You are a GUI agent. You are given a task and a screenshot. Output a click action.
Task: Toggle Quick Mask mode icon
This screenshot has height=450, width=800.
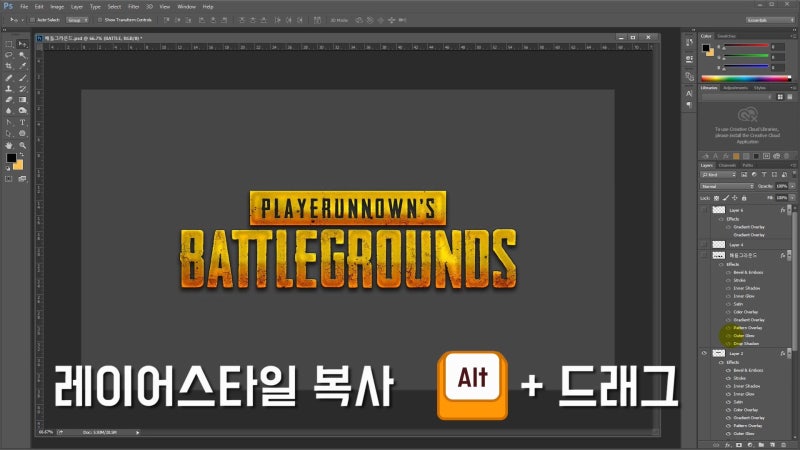click(9, 179)
